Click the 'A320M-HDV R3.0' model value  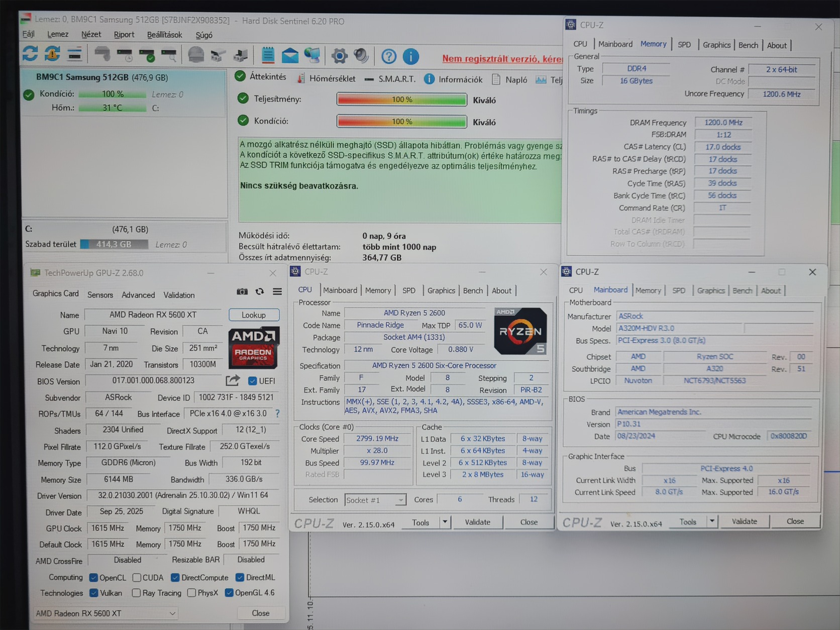[x=646, y=328]
